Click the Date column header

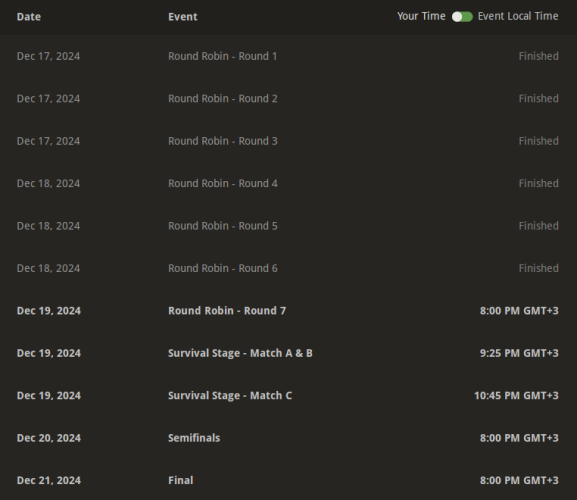tap(29, 17)
